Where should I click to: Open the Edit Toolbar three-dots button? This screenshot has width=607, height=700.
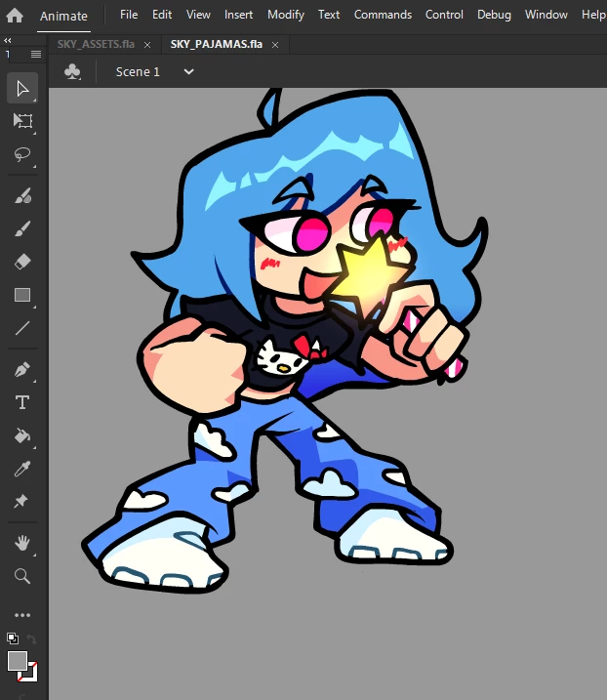pyautogui.click(x=22, y=615)
